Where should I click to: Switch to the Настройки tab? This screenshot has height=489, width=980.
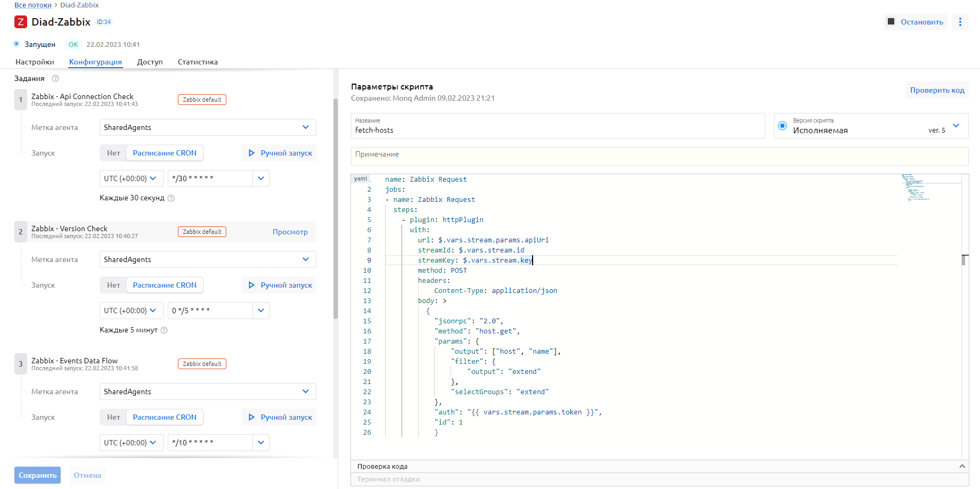pos(35,62)
